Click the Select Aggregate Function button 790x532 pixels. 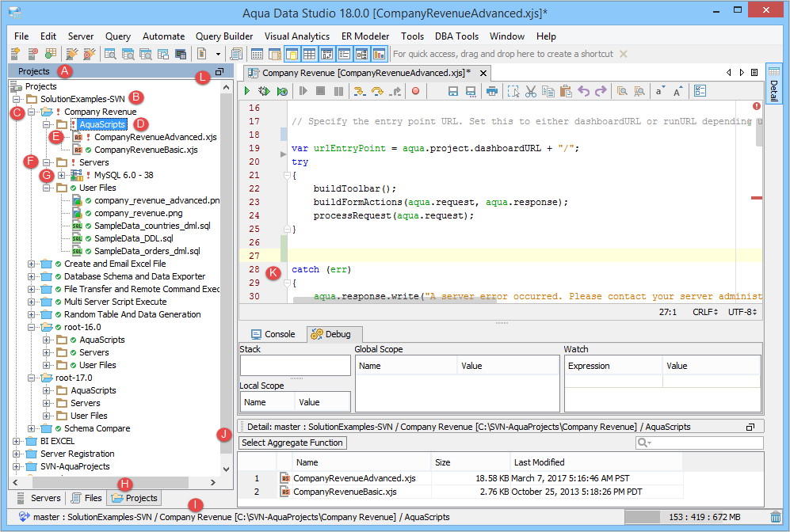(292, 443)
